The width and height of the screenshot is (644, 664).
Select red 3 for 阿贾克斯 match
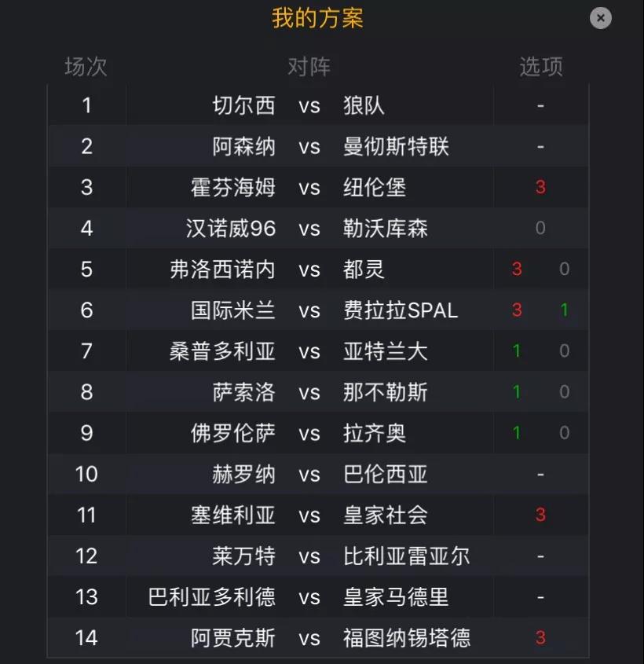coord(540,638)
